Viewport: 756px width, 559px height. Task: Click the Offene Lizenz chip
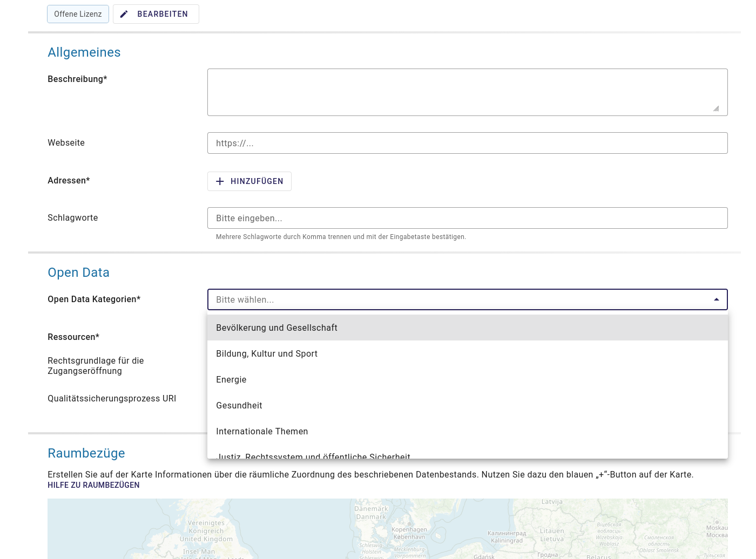pos(78,14)
